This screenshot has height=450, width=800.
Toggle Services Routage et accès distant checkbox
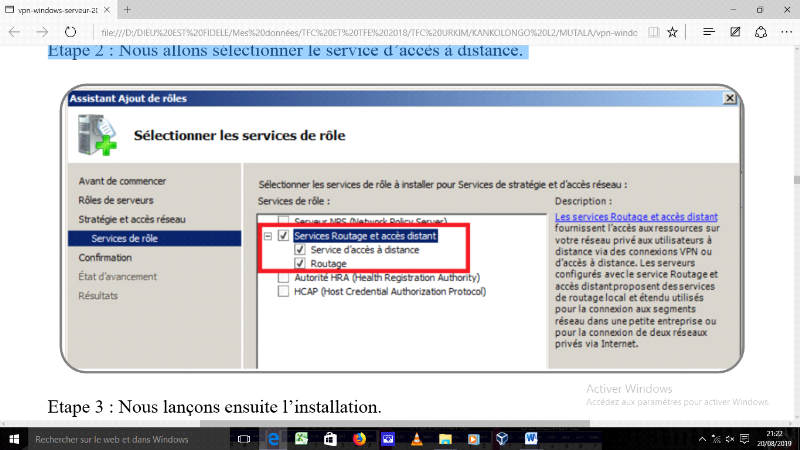click(283, 236)
